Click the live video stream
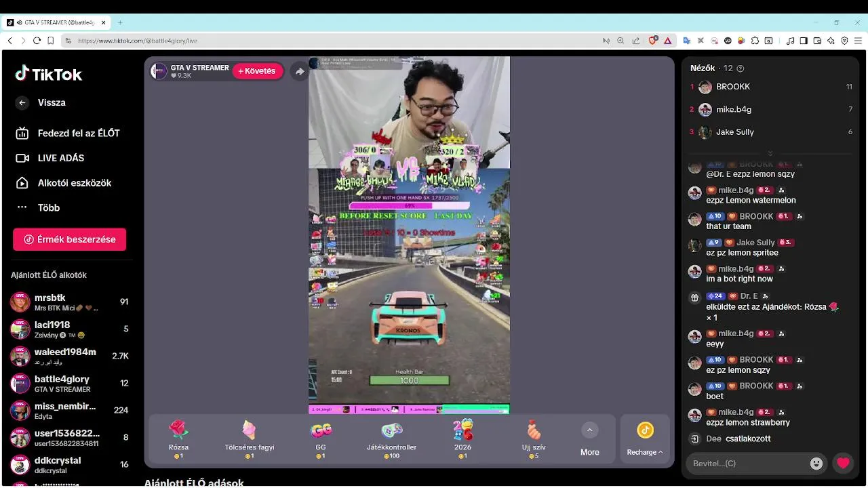 tap(409, 235)
